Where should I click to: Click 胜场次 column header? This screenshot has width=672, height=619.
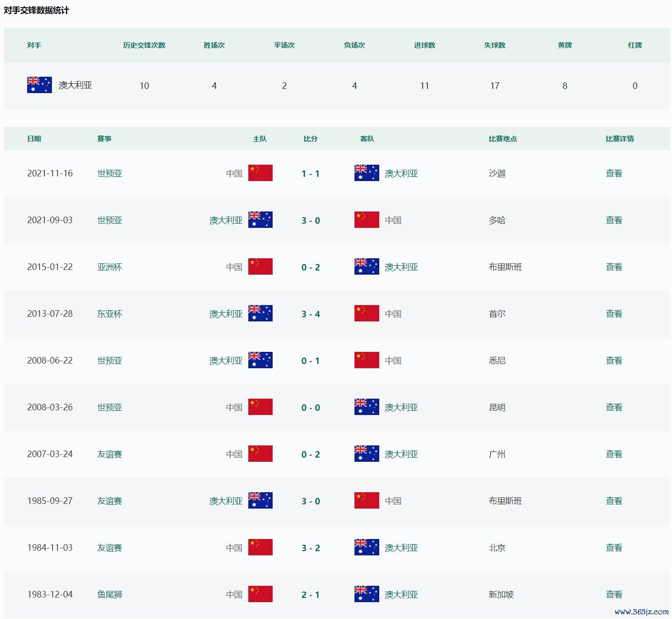point(214,45)
